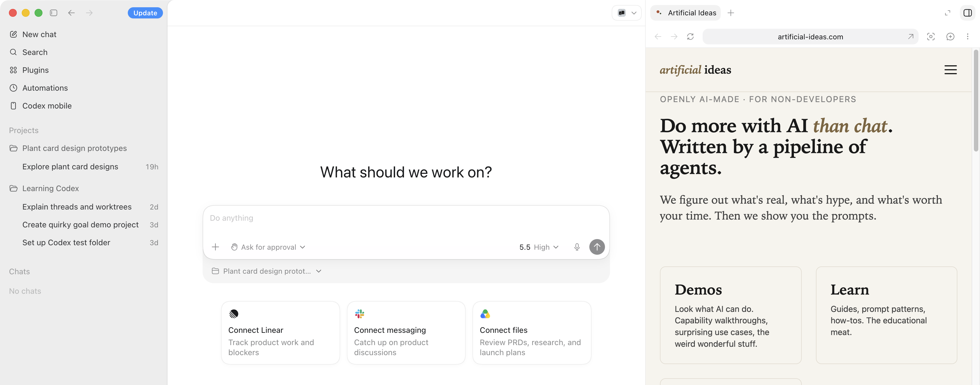The width and height of the screenshot is (980, 385).
Task: Click the send arrow button
Action: pyautogui.click(x=597, y=247)
